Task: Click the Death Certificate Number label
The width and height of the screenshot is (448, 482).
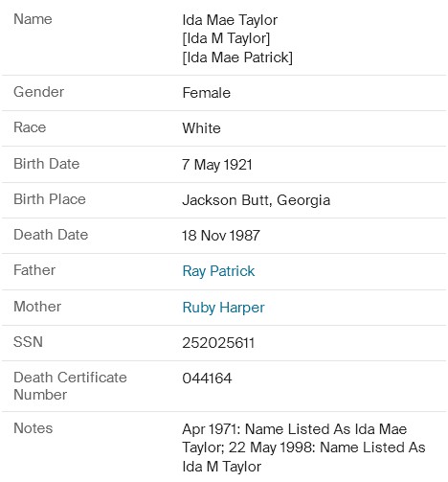Action: 70,386
